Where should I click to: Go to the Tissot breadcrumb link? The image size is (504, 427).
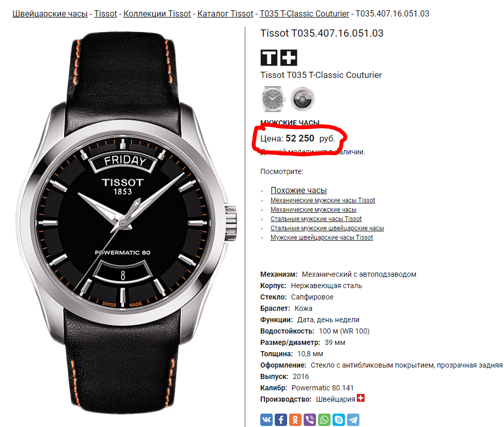pyautogui.click(x=105, y=14)
